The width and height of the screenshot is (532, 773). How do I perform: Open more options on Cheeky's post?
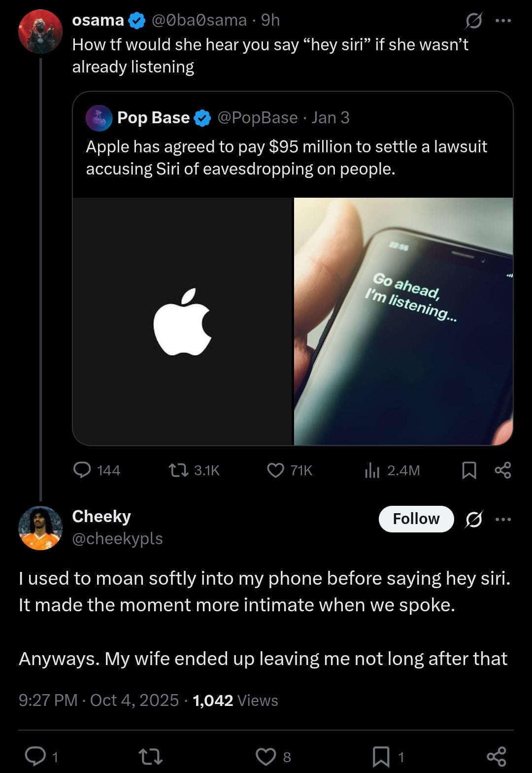click(503, 519)
